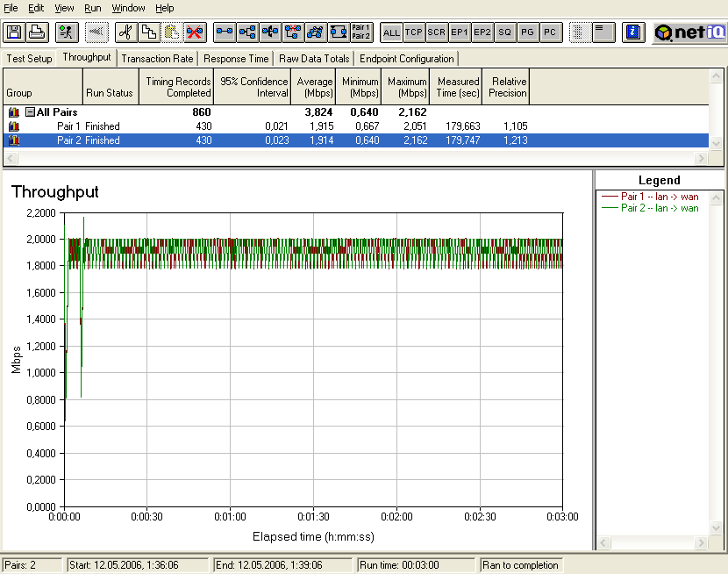Screen dimensions: 728x574
Task: Click the 'Ran to completion' status text
Action: coord(520,565)
